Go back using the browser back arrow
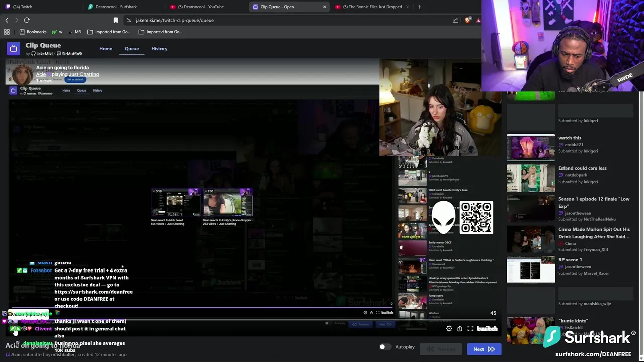The width and height of the screenshot is (644, 362). [7, 20]
